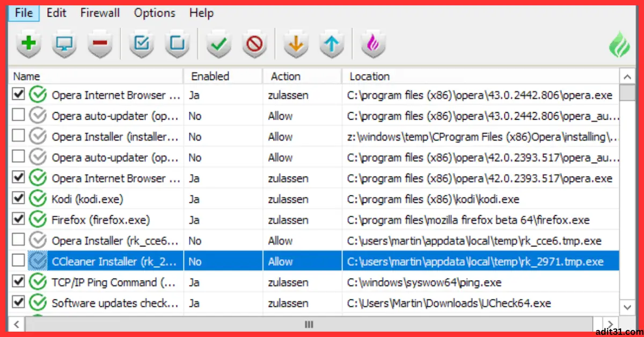
Task: Click the path ending in kodi\kodi.exe
Action: (x=433, y=199)
